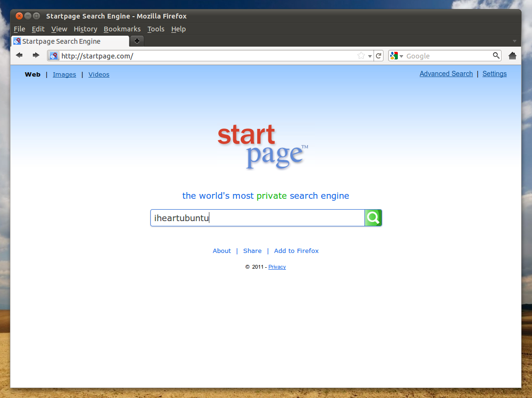The image size is (532, 398).
Task: Open the View menu
Action: (x=59, y=29)
